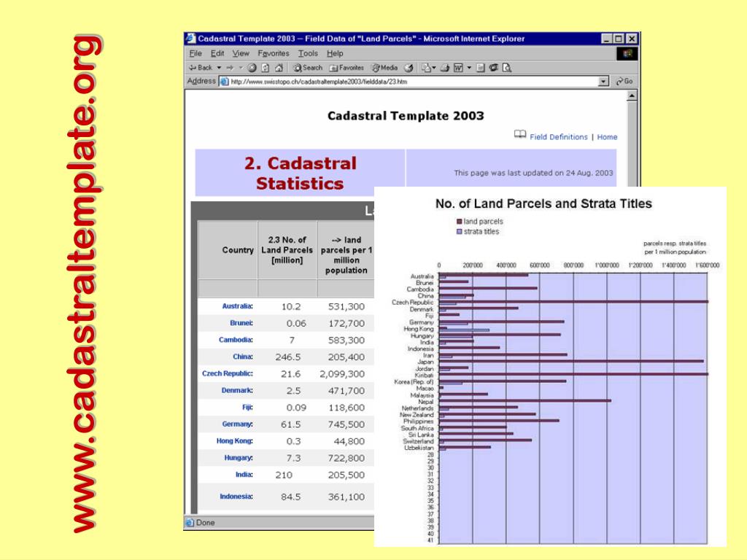Select the value 246.5 for China
The width and height of the screenshot is (747, 560).
coord(287,357)
